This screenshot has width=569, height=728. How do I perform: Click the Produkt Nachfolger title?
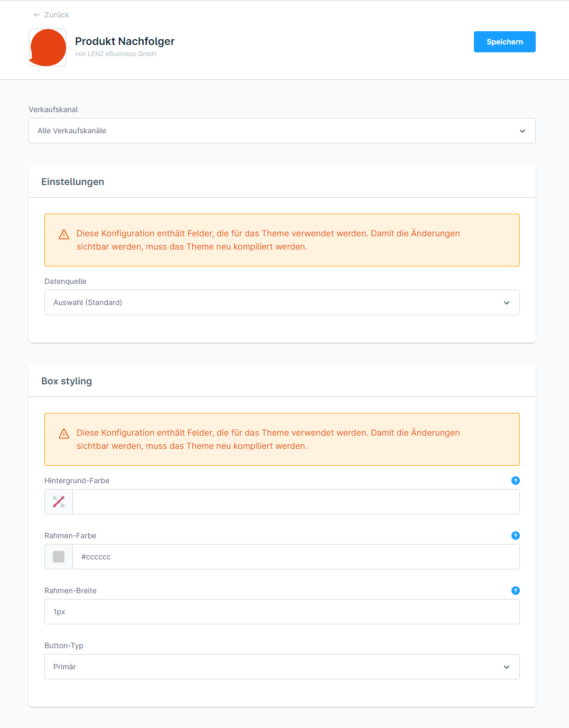point(125,41)
